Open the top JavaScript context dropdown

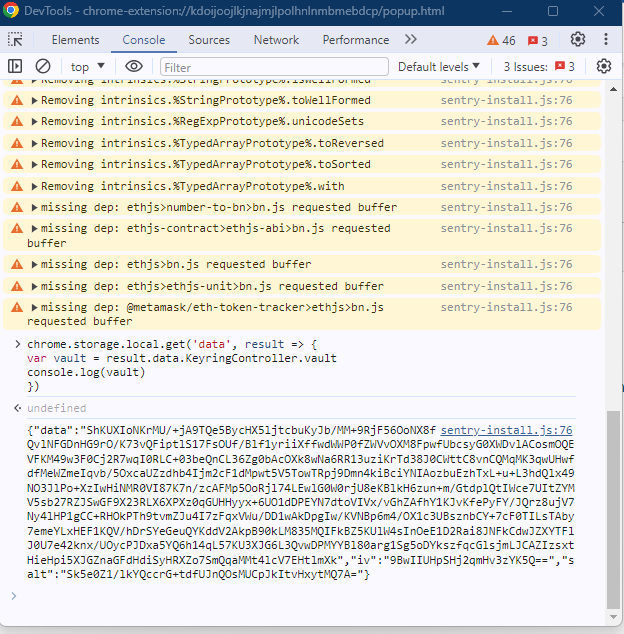click(x=87, y=67)
